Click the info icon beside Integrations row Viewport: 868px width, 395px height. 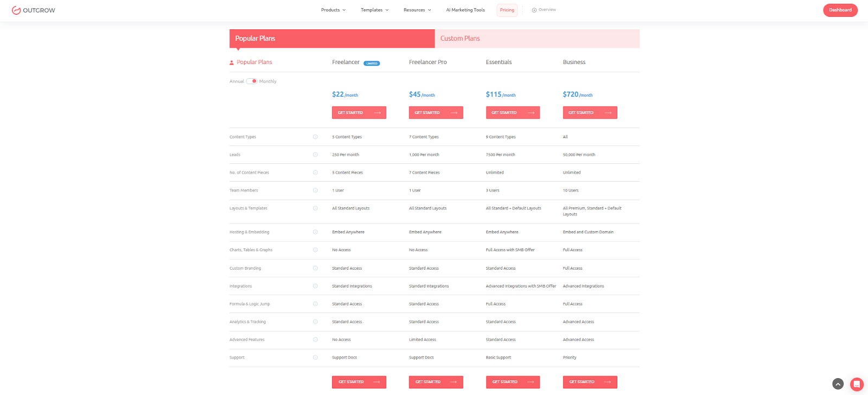pos(315,286)
